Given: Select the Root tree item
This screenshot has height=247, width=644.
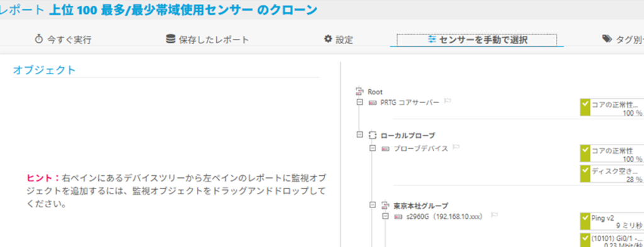Looking at the screenshot, I should [x=375, y=92].
